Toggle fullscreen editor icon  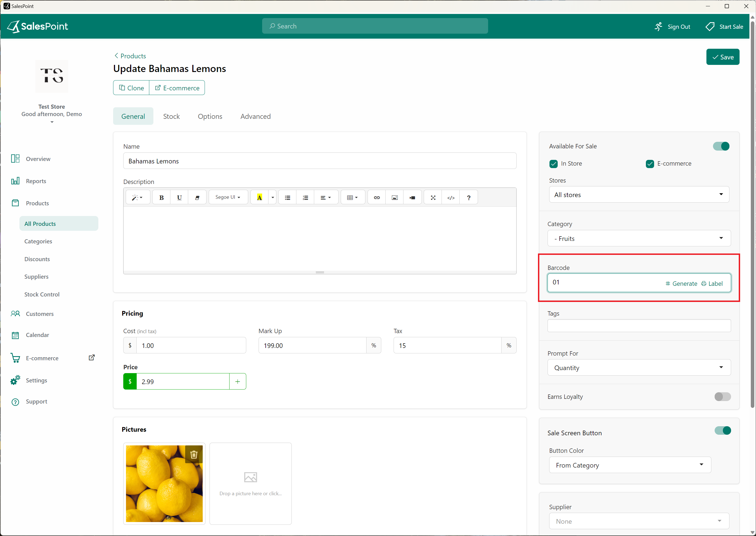pyautogui.click(x=433, y=197)
